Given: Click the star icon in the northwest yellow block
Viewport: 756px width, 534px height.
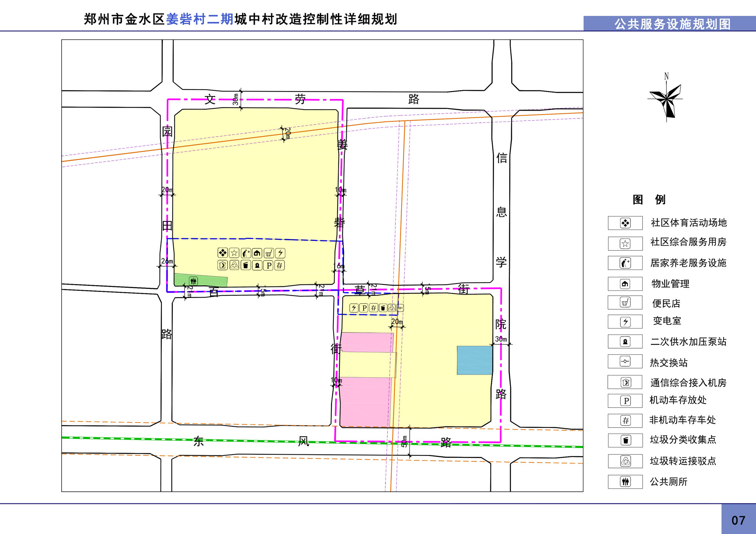Looking at the screenshot, I should (234, 253).
